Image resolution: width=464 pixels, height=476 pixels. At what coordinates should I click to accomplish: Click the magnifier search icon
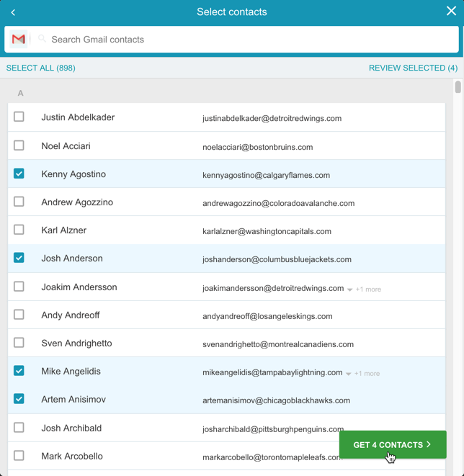pos(42,39)
